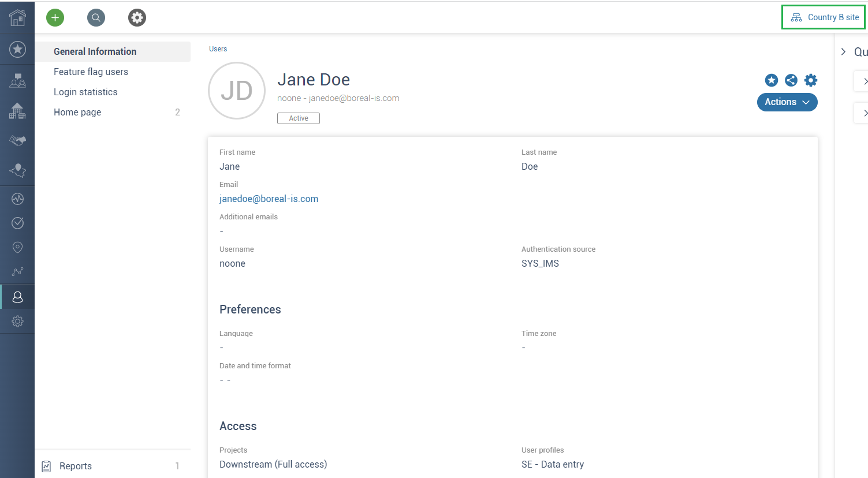Viewport: 868px width, 478px height.
Task: Select the star favorites icon in sidebar
Action: click(x=17, y=49)
